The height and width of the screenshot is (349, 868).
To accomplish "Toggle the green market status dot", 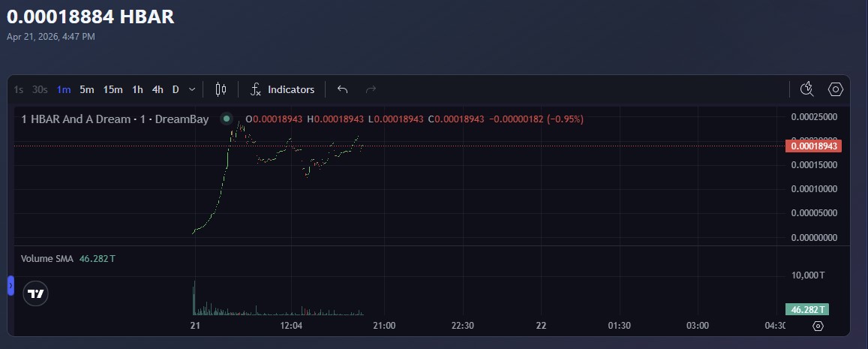I will point(227,119).
